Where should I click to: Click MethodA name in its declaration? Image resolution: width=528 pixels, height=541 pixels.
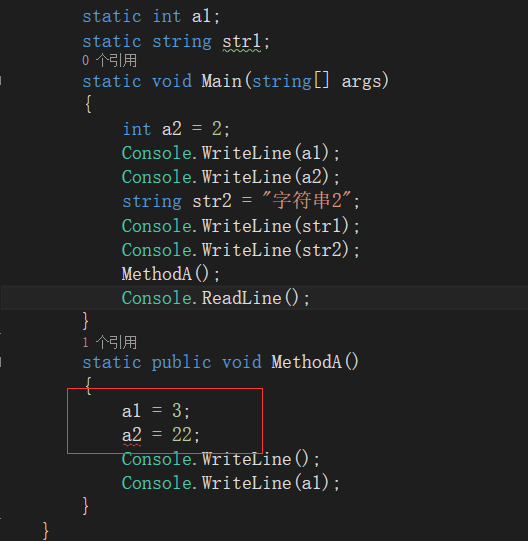[306, 362]
